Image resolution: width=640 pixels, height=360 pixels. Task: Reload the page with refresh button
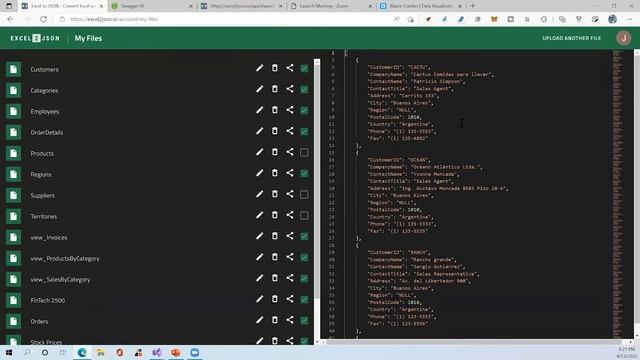click(x=43, y=19)
